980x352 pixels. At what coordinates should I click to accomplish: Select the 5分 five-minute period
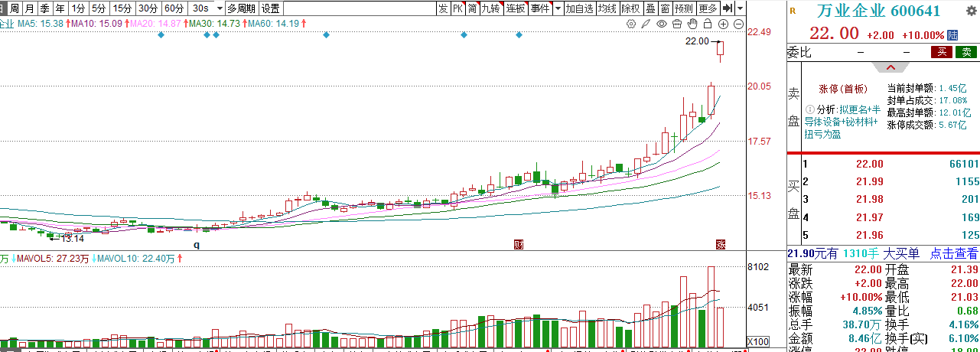pyautogui.click(x=98, y=8)
